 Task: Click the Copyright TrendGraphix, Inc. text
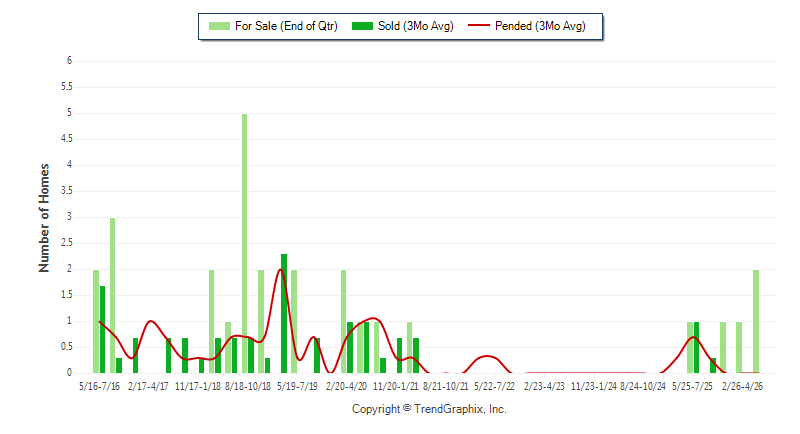click(x=429, y=409)
